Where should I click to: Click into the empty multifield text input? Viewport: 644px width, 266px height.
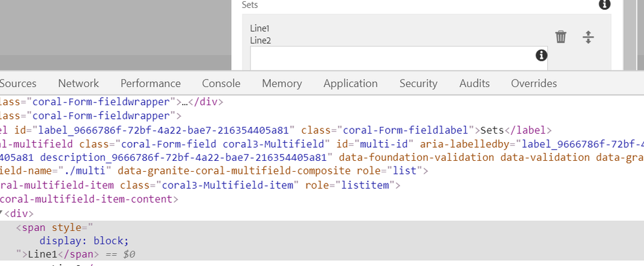(x=399, y=58)
